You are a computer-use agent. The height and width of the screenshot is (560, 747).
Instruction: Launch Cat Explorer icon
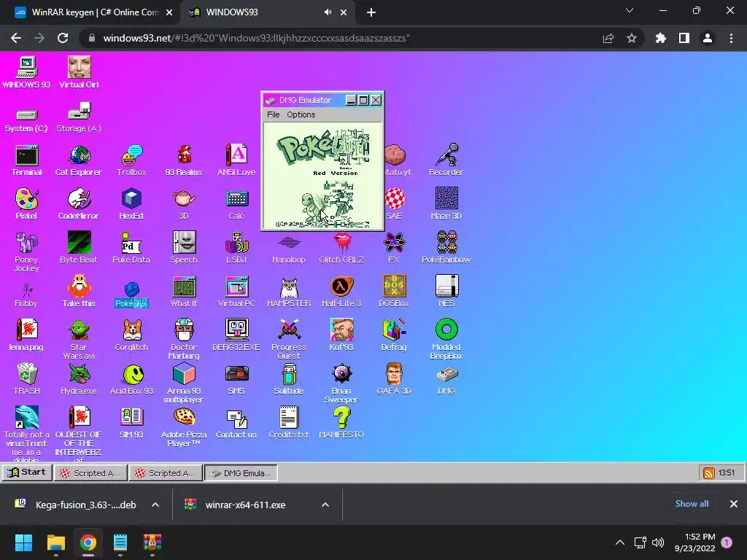79,160
